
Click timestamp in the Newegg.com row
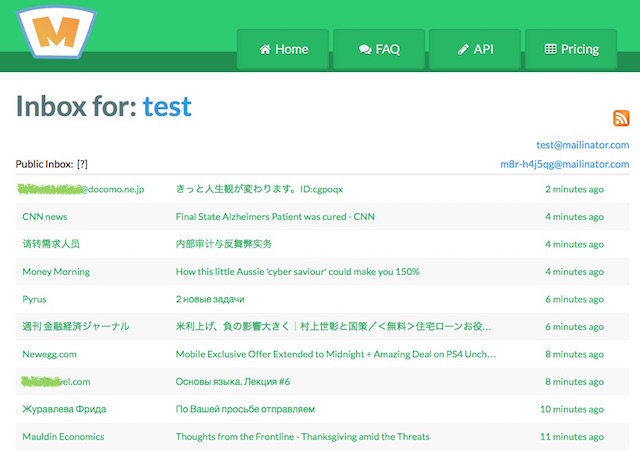pos(574,354)
